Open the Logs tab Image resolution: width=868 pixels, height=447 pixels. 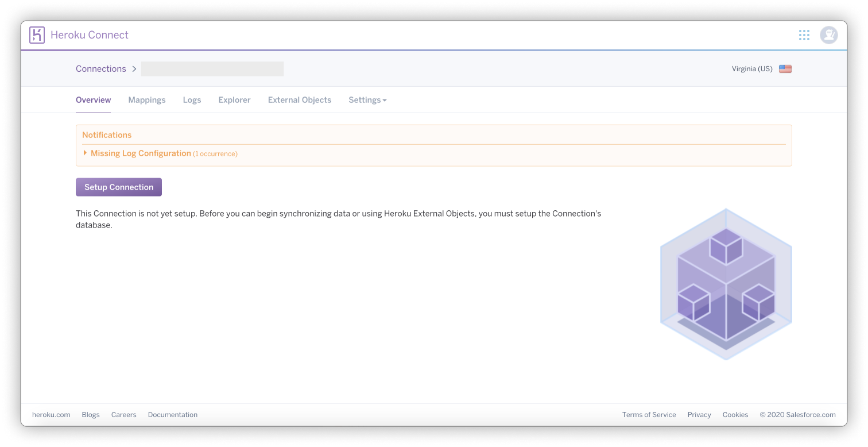(x=192, y=100)
